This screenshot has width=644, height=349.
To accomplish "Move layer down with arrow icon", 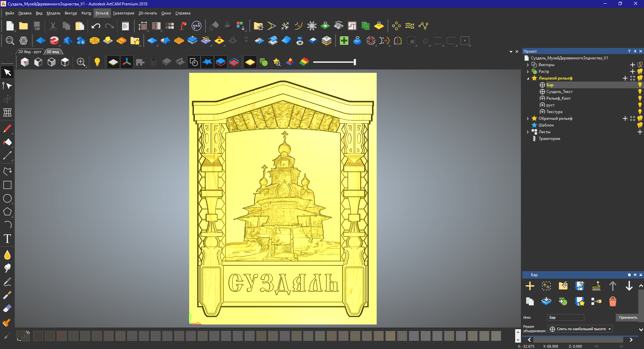I will point(629,286).
